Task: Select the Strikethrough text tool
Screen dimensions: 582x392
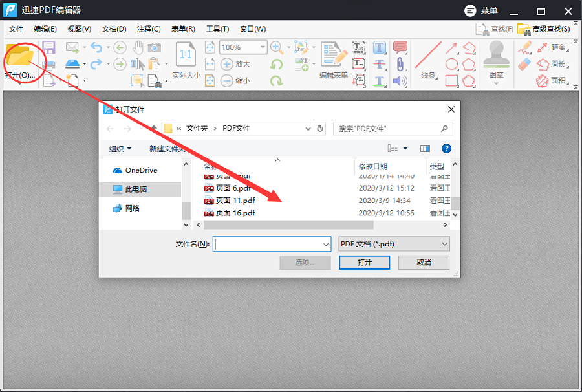Action: 380,64
